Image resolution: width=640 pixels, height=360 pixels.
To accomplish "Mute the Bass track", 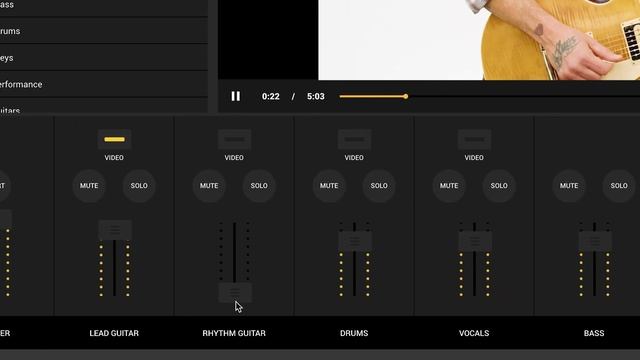I will tap(569, 186).
